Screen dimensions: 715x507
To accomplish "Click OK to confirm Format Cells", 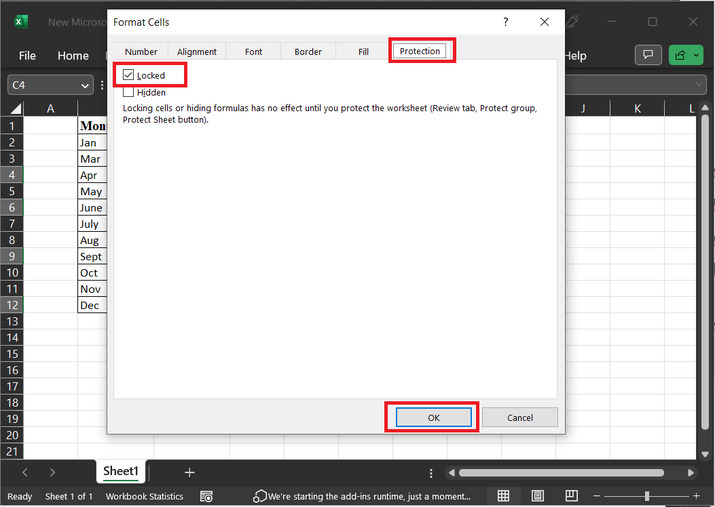I will tap(432, 417).
